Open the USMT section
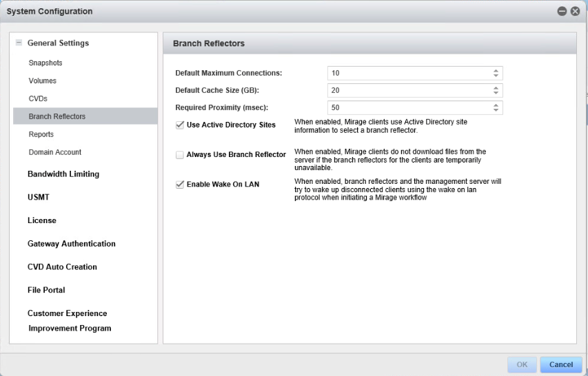Screen dimensions: 588x376 39,198
